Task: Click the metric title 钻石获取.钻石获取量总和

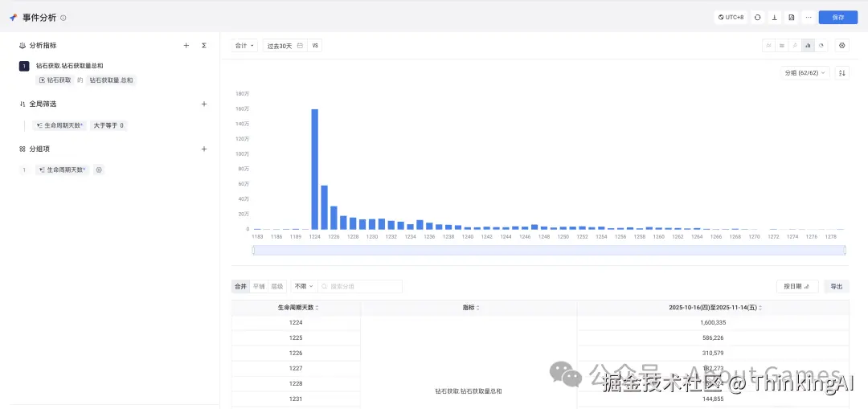Action: tap(70, 66)
